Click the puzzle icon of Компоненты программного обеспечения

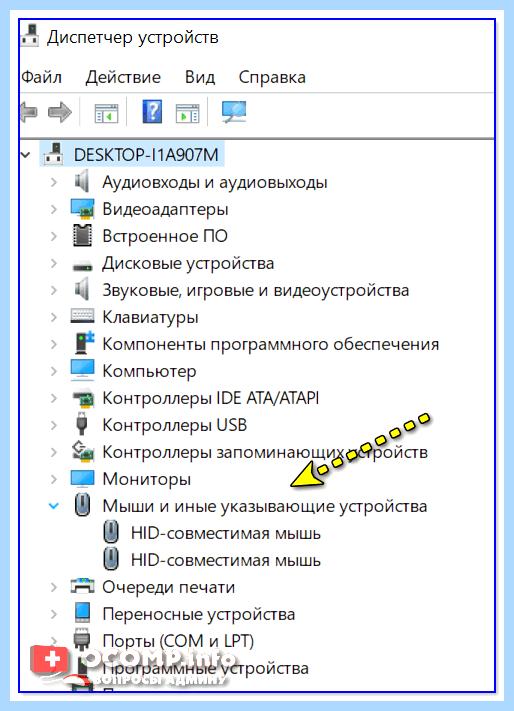click(x=84, y=343)
